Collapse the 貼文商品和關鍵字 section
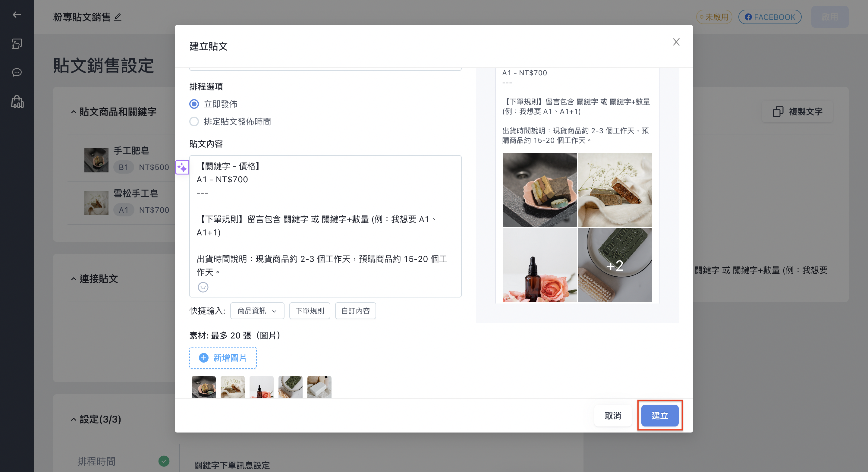 pyautogui.click(x=74, y=112)
